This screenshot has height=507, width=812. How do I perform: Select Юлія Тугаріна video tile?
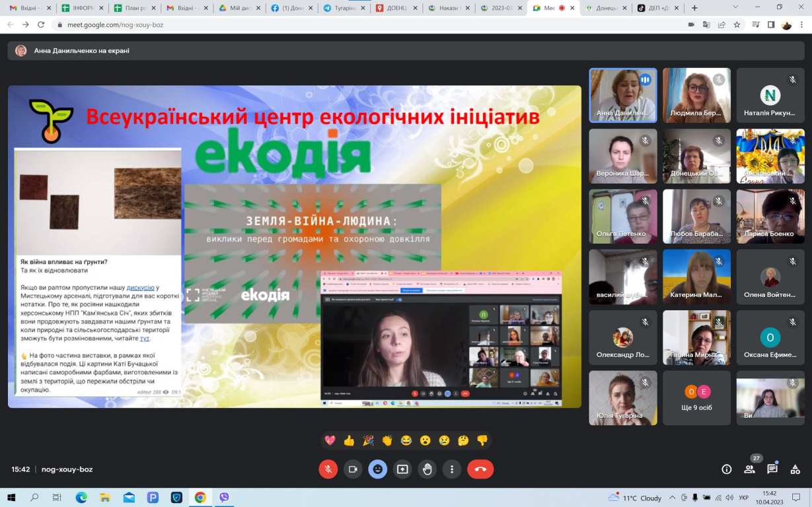point(623,397)
